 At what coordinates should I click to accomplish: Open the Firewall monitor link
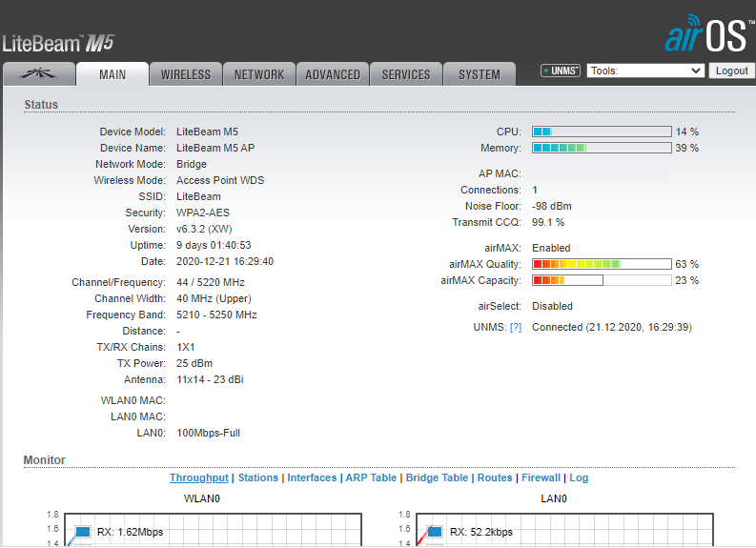pyautogui.click(x=541, y=477)
